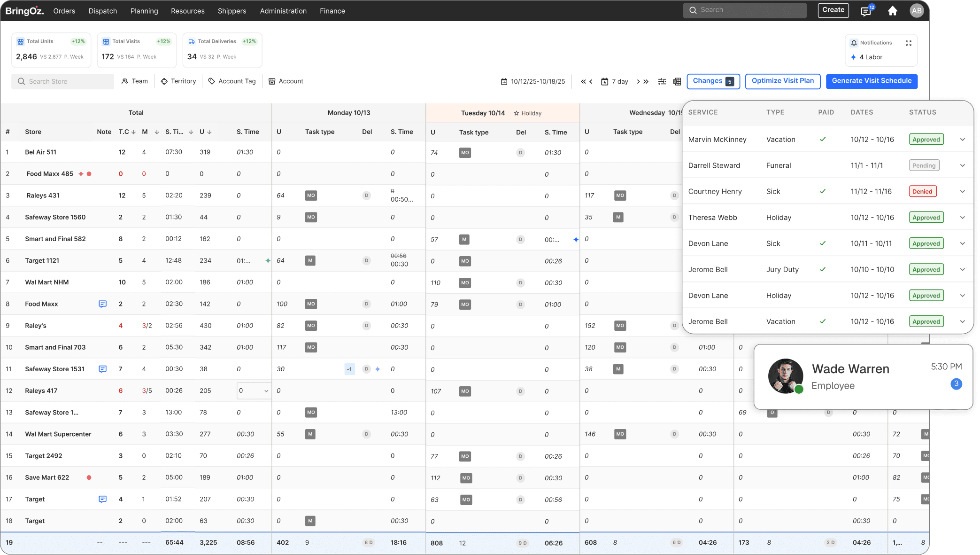Screen dimensions: 980x555
Task: Open the Finance menu
Action: (x=332, y=11)
